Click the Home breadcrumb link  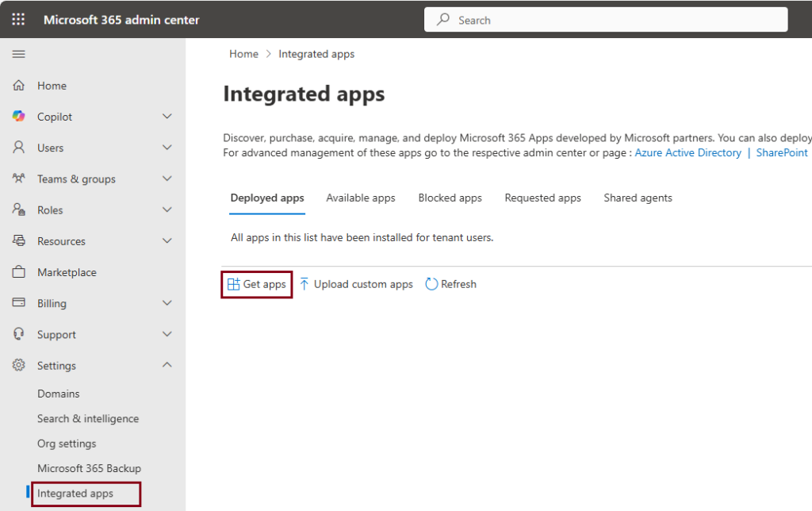click(244, 54)
